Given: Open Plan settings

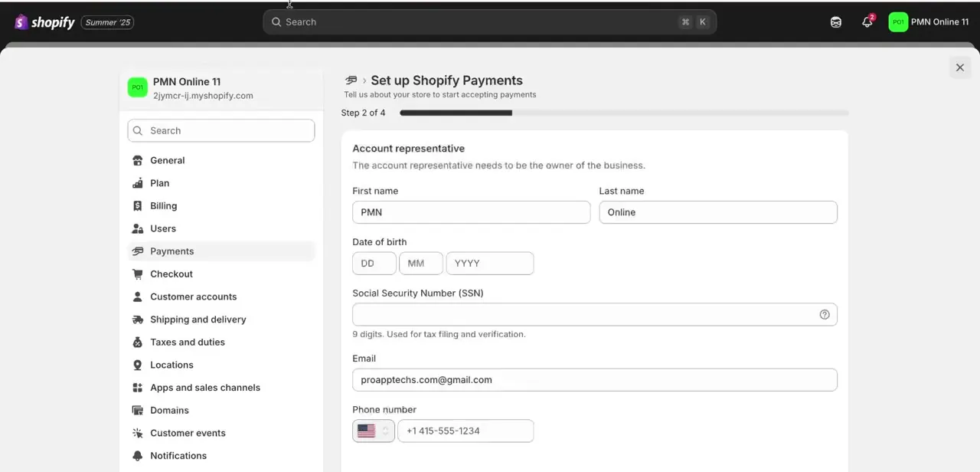Looking at the screenshot, I should tap(221, 183).
